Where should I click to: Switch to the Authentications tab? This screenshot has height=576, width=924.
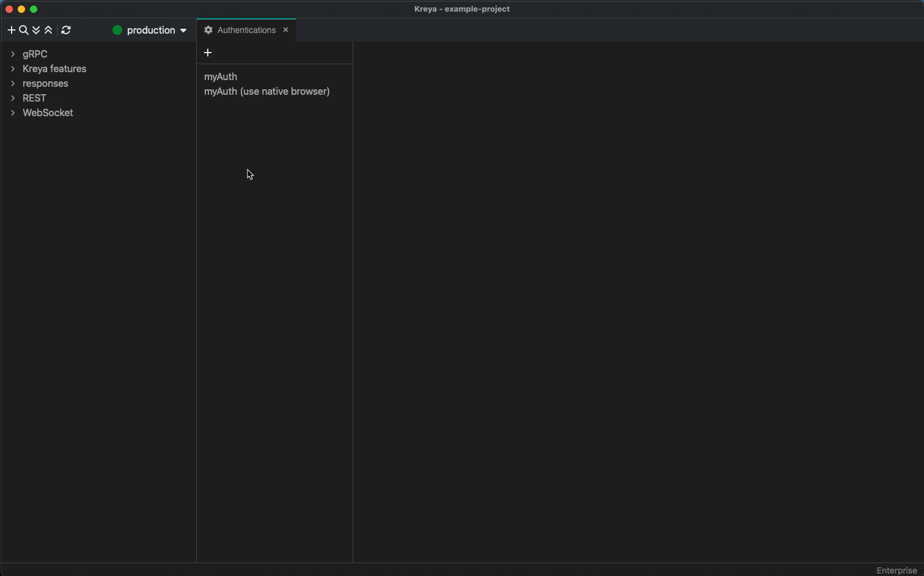(246, 30)
